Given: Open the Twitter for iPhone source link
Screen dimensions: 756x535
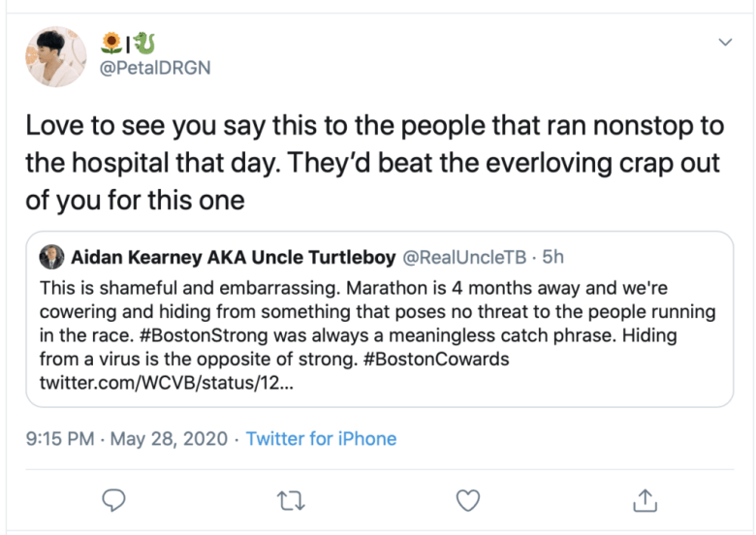Looking at the screenshot, I should [321, 439].
